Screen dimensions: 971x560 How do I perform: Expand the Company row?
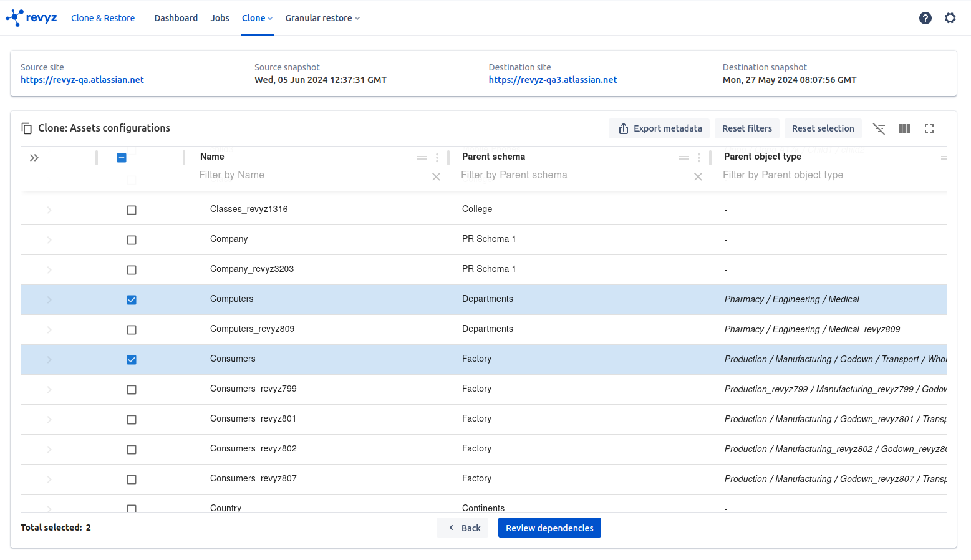pos(49,240)
